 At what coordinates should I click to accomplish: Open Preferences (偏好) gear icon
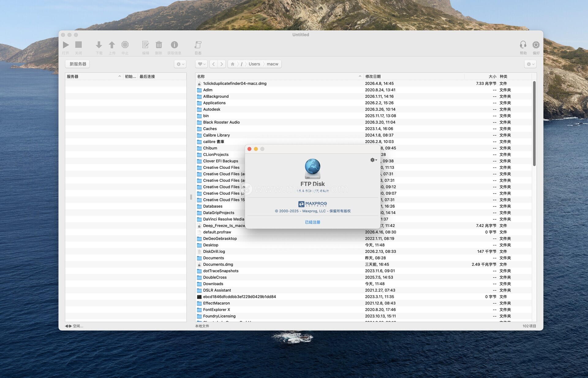click(536, 45)
